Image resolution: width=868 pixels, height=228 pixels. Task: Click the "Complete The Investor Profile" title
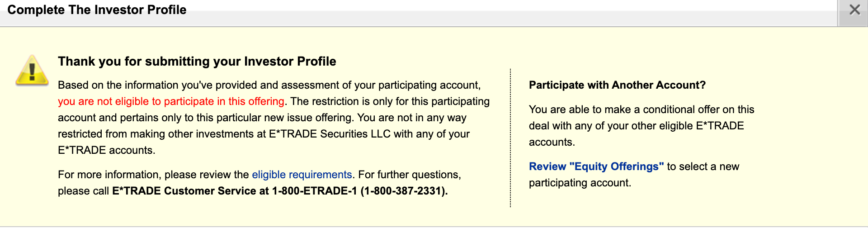coord(97,10)
